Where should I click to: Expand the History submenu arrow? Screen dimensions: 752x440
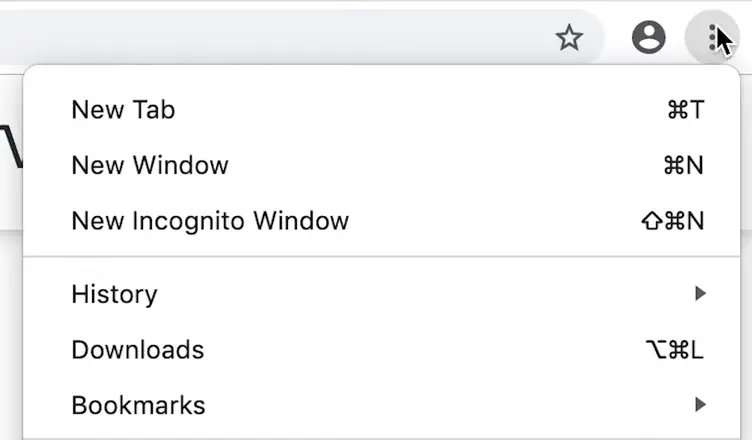[x=700, y=294]
